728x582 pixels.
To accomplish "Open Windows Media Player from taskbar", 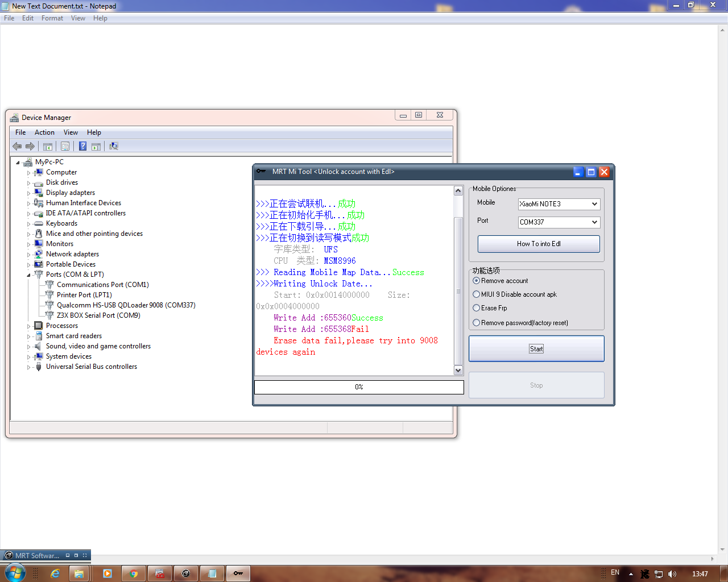I will tap(107, 573).
